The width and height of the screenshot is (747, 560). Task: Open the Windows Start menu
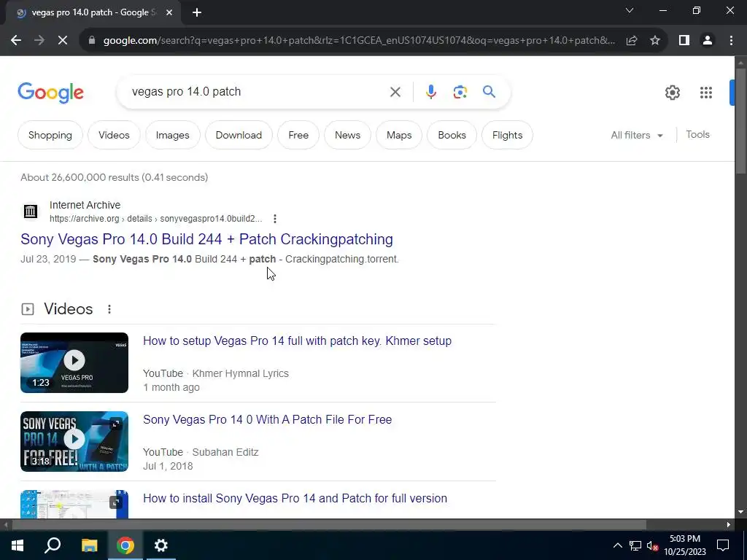pos(18,545)
